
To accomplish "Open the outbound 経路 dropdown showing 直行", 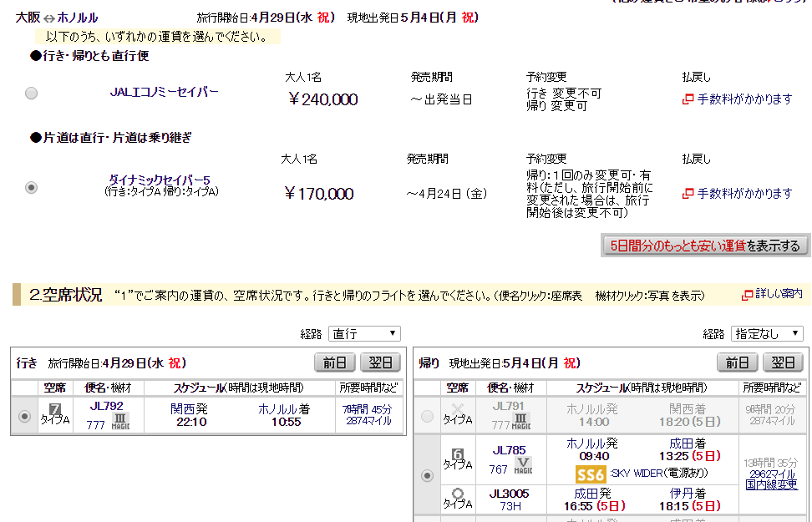I will [x=364, y=334].
